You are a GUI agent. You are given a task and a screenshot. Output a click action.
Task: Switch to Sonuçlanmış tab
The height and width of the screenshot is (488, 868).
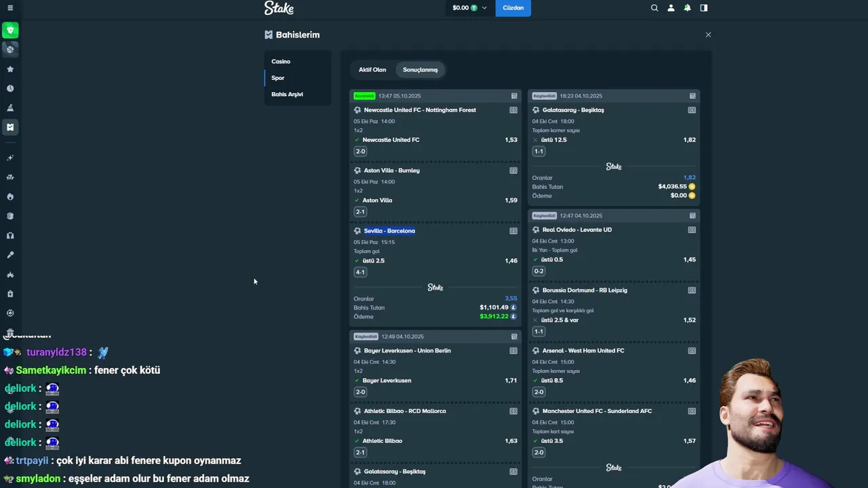click(420, 70)
